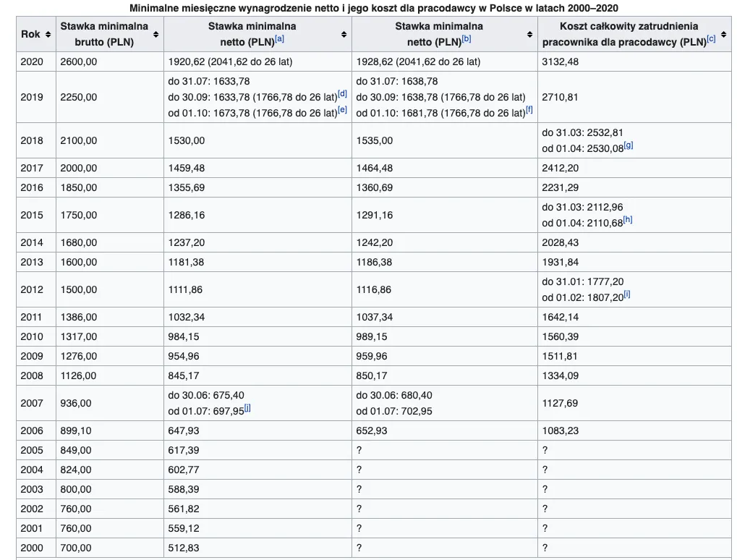Follow footnote [f] in the 2019 row
This screenshot has width=737, height=560.
[529, 110]
